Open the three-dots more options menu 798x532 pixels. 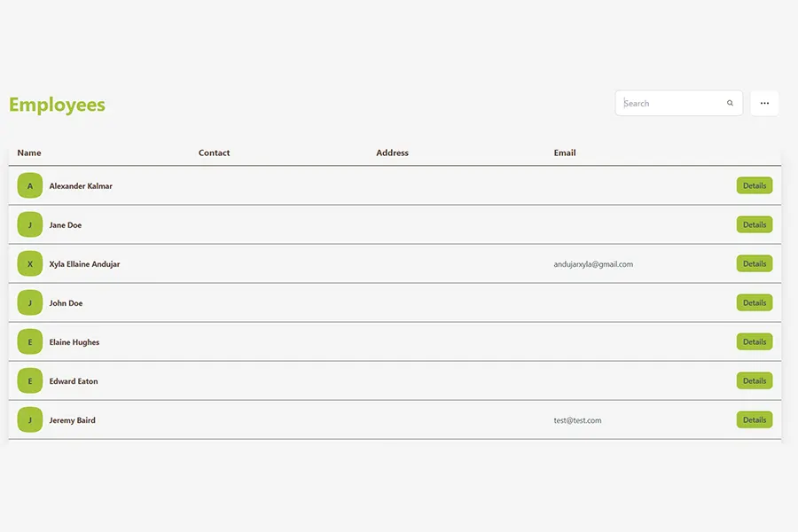click(764, 104)
